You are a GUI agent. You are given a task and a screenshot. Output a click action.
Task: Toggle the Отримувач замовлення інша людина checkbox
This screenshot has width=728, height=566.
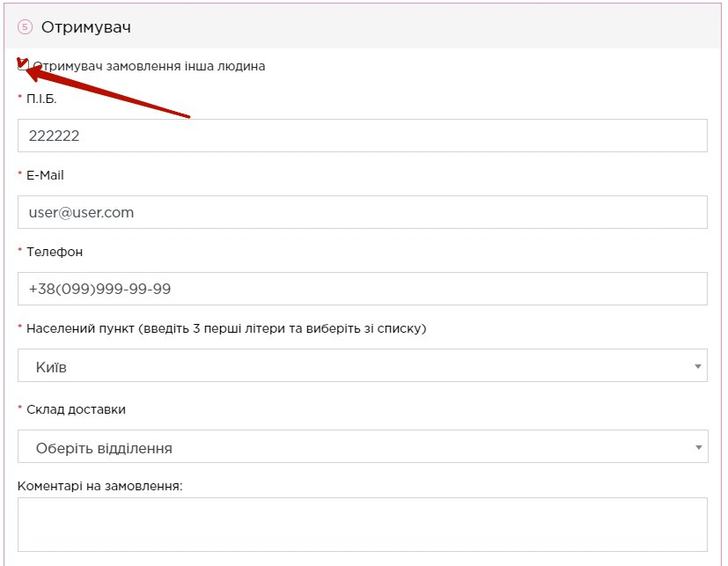[x=24, y=65]
